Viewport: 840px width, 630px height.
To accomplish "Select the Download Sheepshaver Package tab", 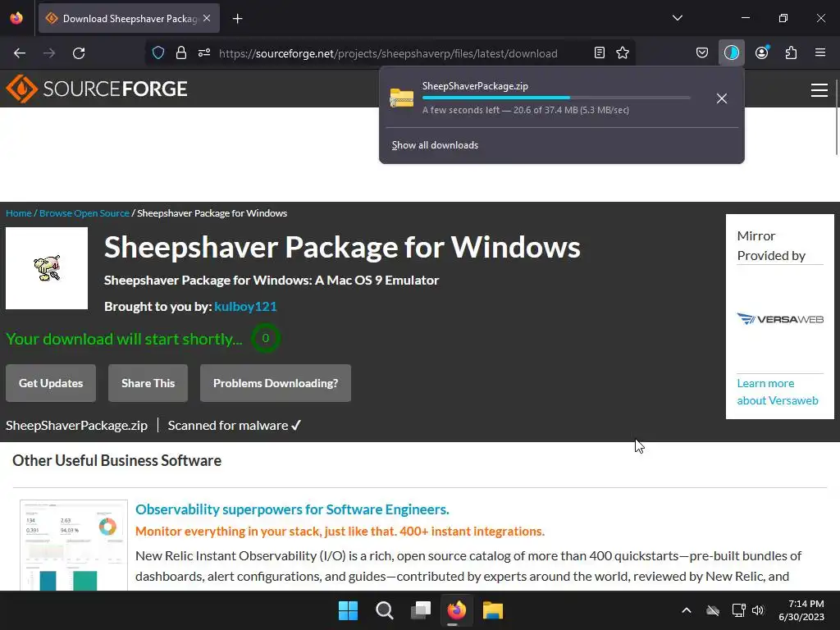I will [129, 18].
